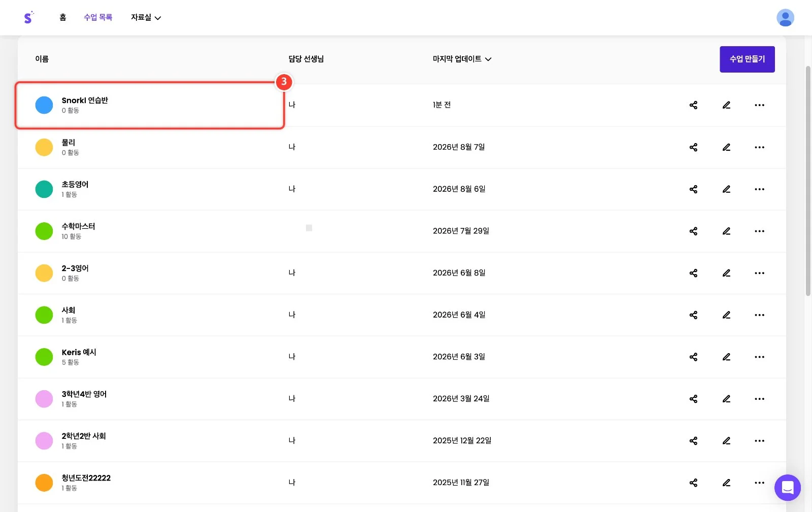This screenshot has width=812, height=512.
Task: Click the blue circle of Snorkl 연습반
Action: pyautogui.click(x=44, y=105)
